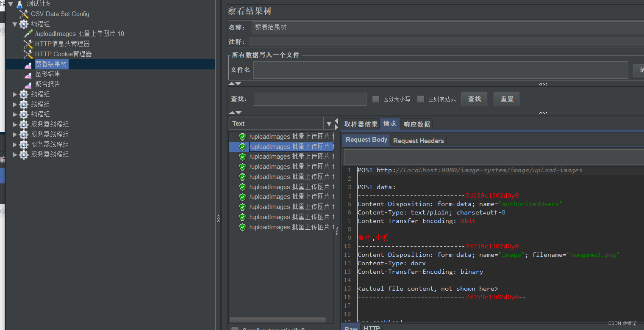Collapse the 测试计划 root node

11,4
